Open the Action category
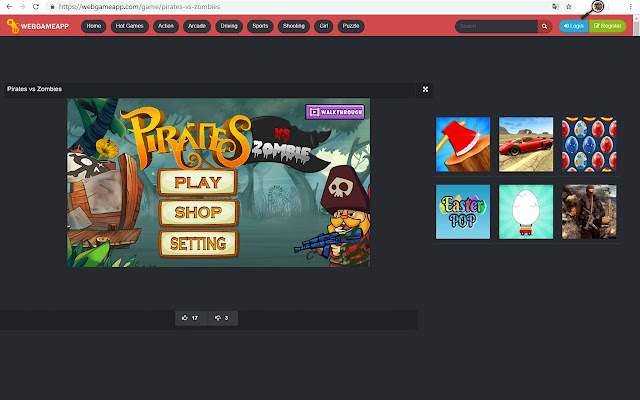The height and width of the screenshot is (400, 640). pos(166,26)
